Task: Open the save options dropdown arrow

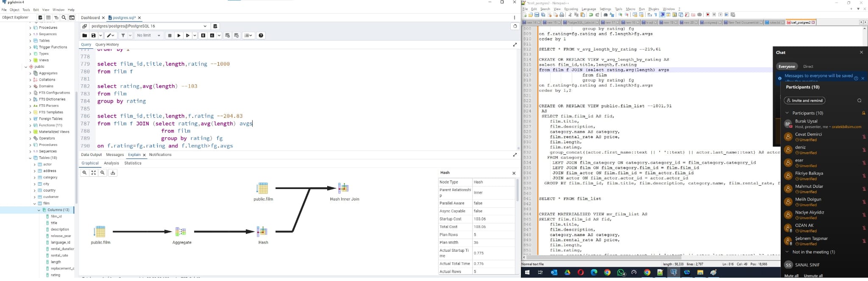Action: (100, 36)
